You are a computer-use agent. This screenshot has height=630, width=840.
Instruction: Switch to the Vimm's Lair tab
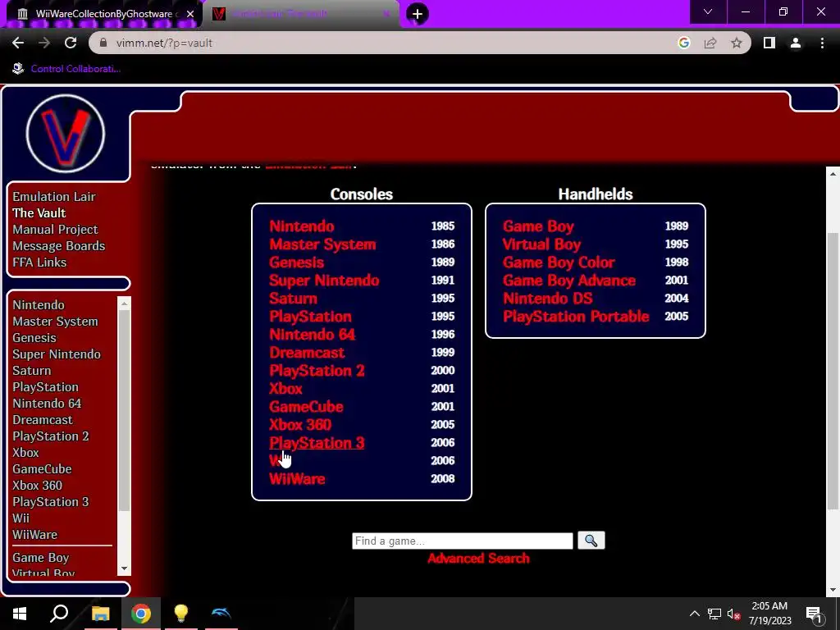point(302,14)
